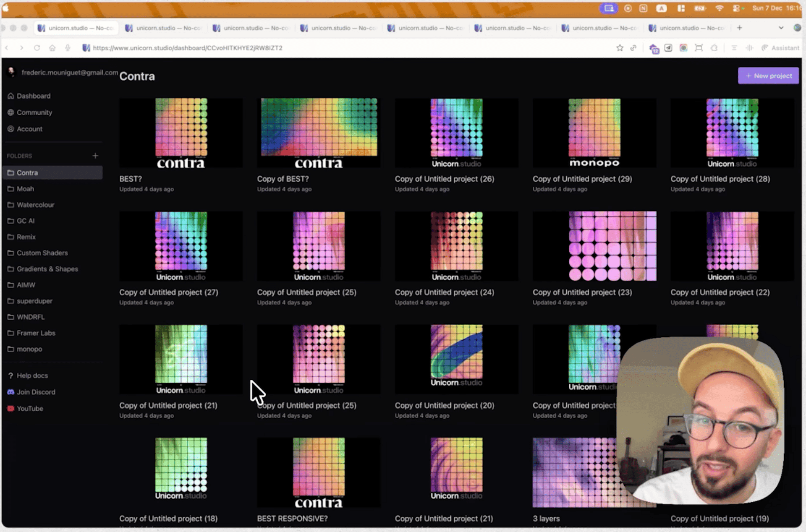Select the Gradients & Shapes folder

point(47,269)
